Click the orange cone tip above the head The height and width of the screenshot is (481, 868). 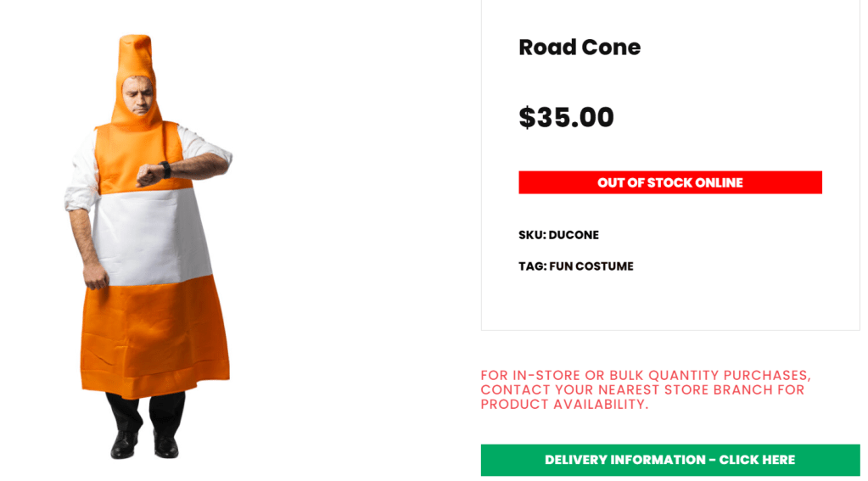tap(136, 53)
